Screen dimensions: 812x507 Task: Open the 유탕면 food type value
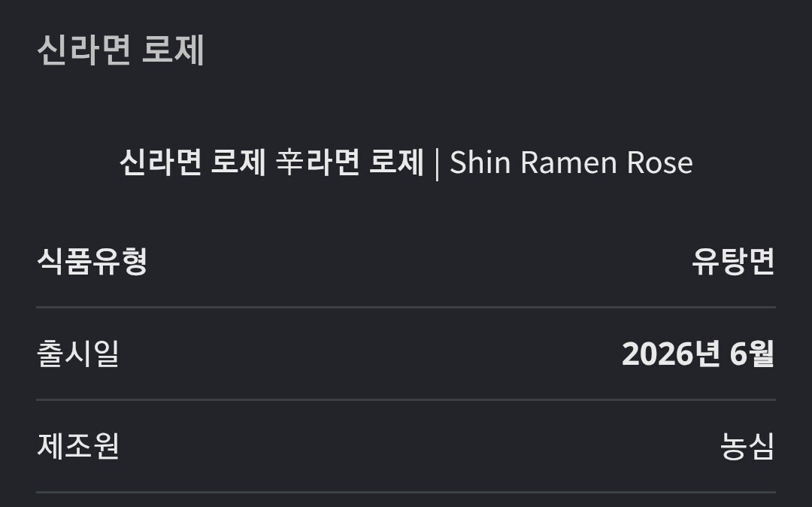[x=733, y=261]
